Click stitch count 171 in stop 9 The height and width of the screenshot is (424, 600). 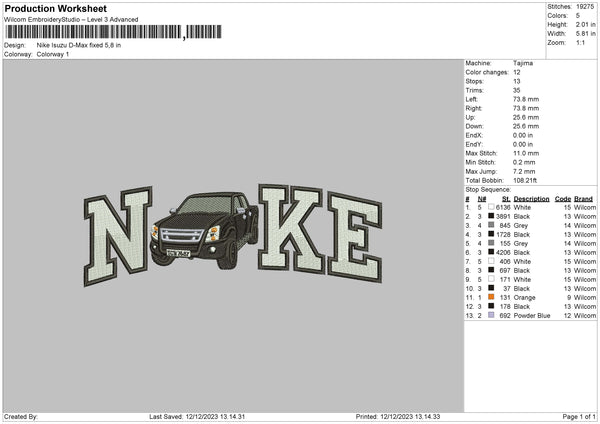[505, 279]
